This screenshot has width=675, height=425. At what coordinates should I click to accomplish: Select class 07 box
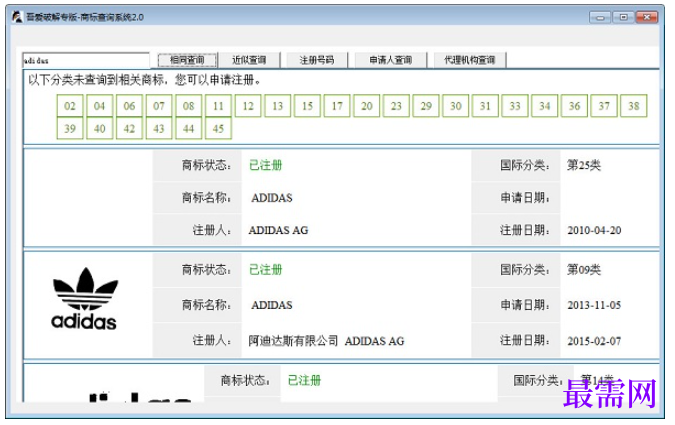(x=159, y=106)
